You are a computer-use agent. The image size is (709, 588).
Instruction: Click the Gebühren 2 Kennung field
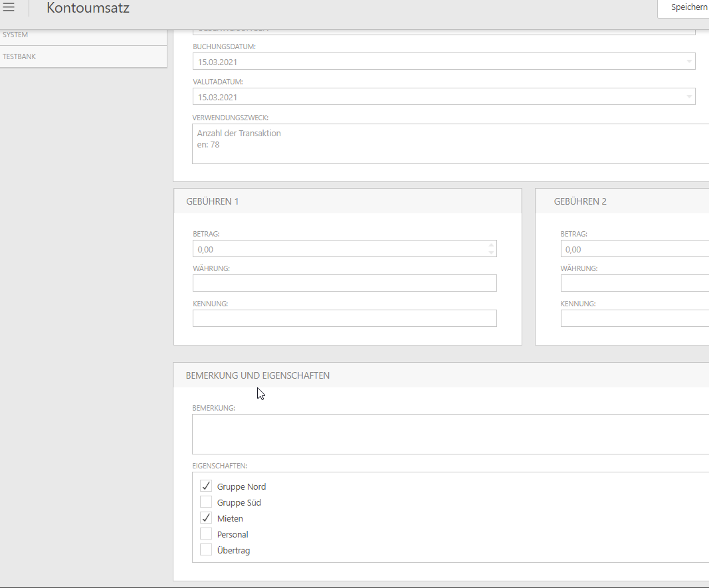(634, 318)
